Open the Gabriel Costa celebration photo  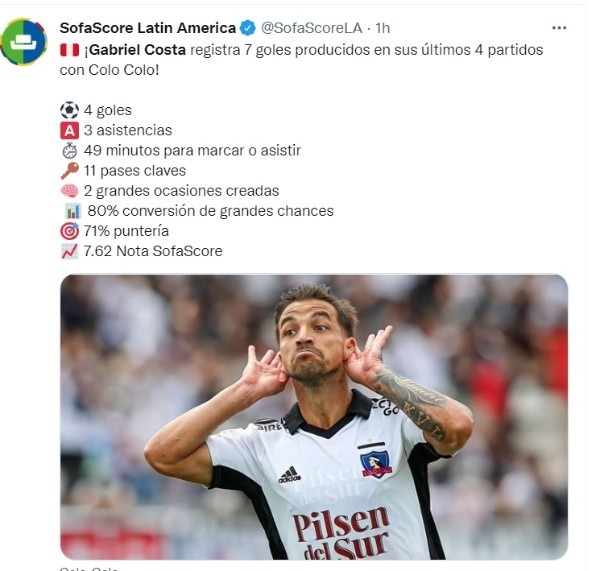(x=314, y=417)
